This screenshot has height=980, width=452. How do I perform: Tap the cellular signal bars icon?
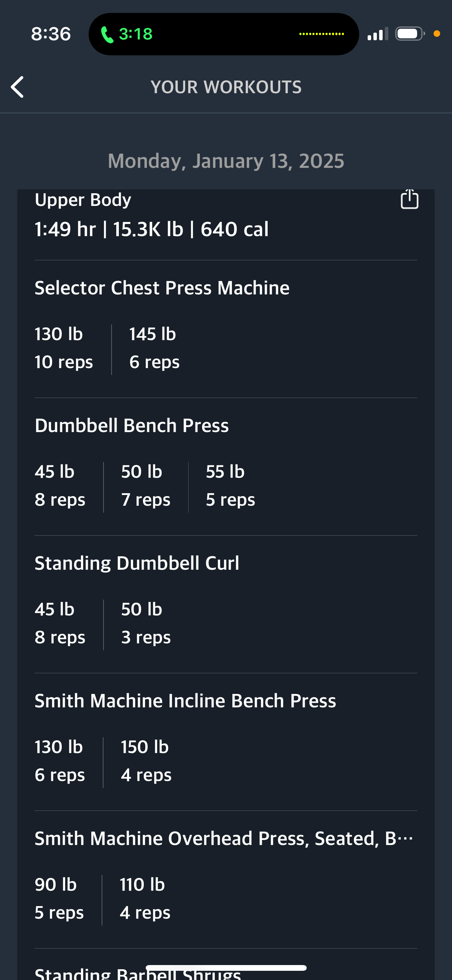377,34
